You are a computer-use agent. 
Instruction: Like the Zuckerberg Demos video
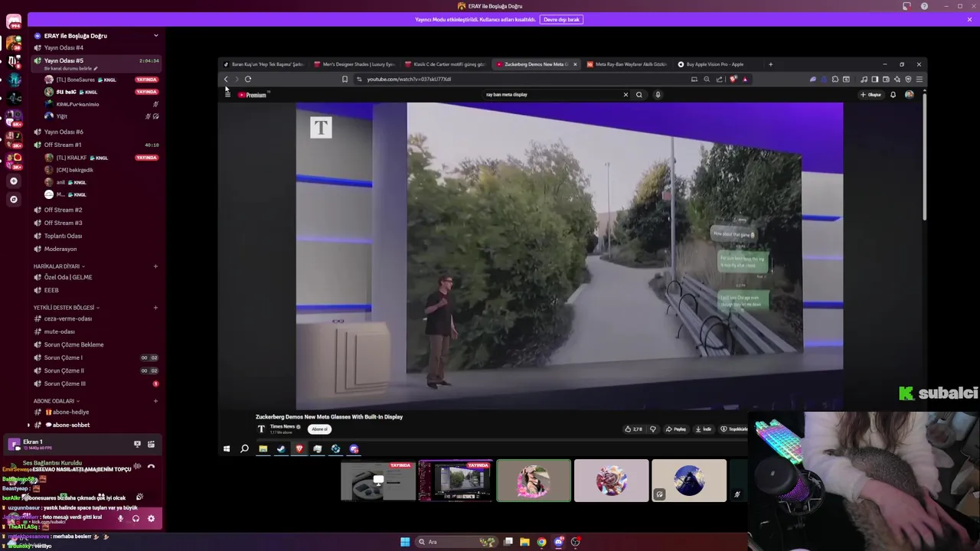coord(633,429)
